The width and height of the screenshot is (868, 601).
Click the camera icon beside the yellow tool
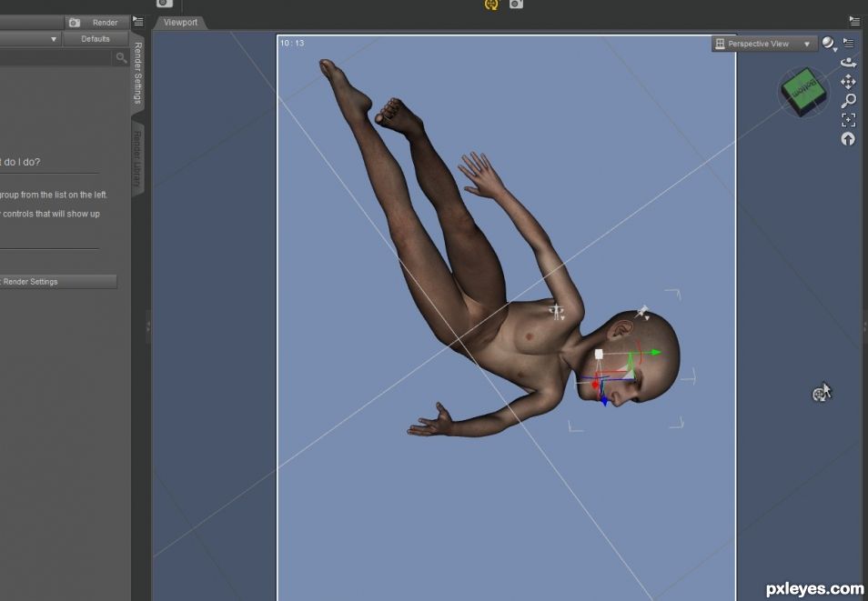[x=516, y=4]
